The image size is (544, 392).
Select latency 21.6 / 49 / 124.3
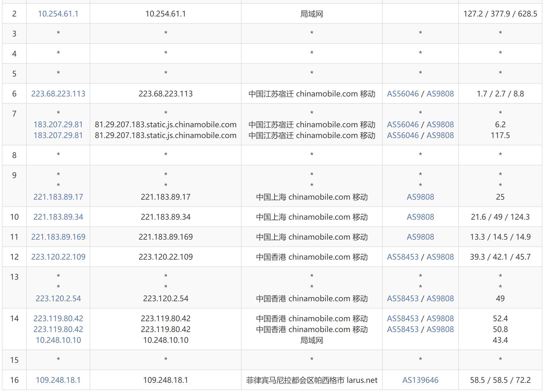[500, 217]
